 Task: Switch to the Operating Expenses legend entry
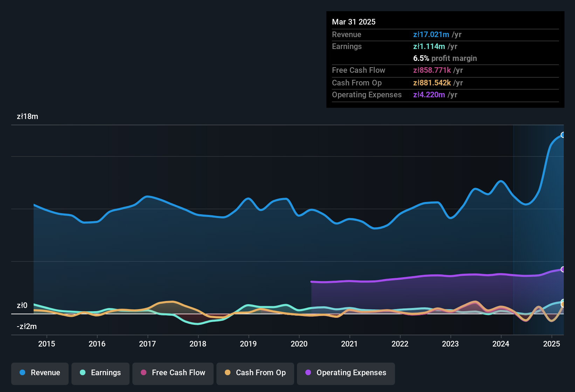click(346, 373)
